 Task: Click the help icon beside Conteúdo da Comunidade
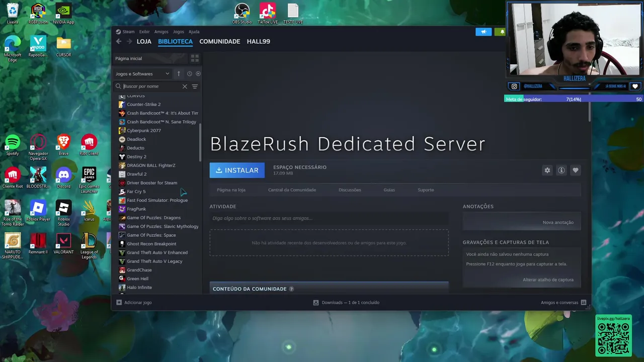(x=291, y=289)
